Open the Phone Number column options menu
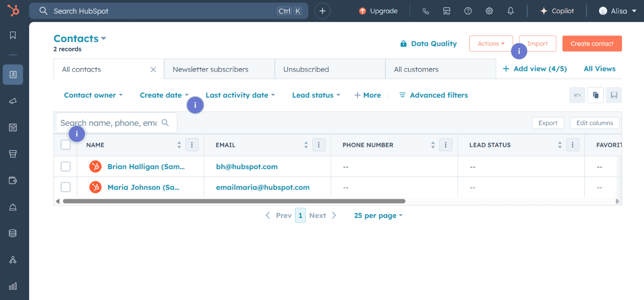 [445, 145]
